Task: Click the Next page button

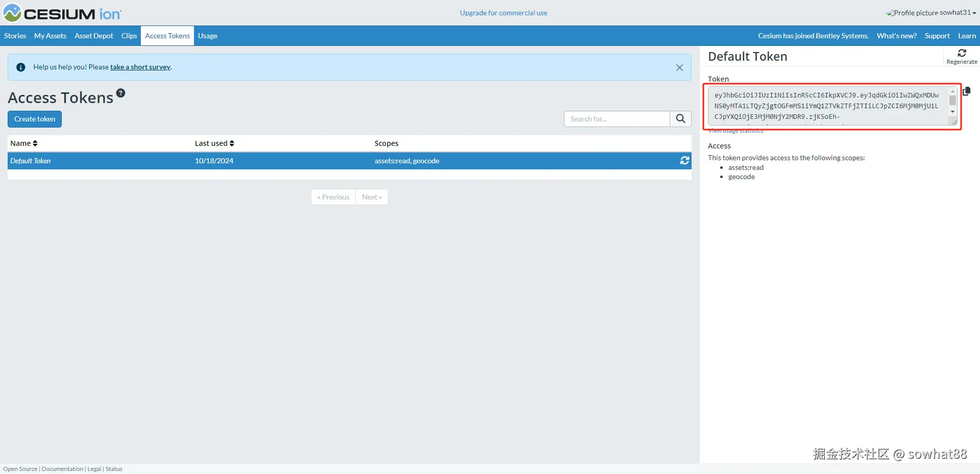Action: tap(372, 197)
